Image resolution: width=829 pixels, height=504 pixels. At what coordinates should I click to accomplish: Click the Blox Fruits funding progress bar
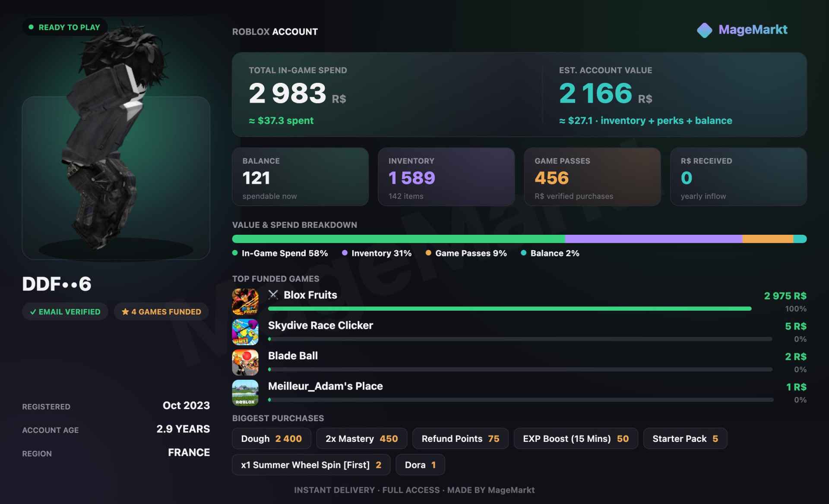pos(510,309)
